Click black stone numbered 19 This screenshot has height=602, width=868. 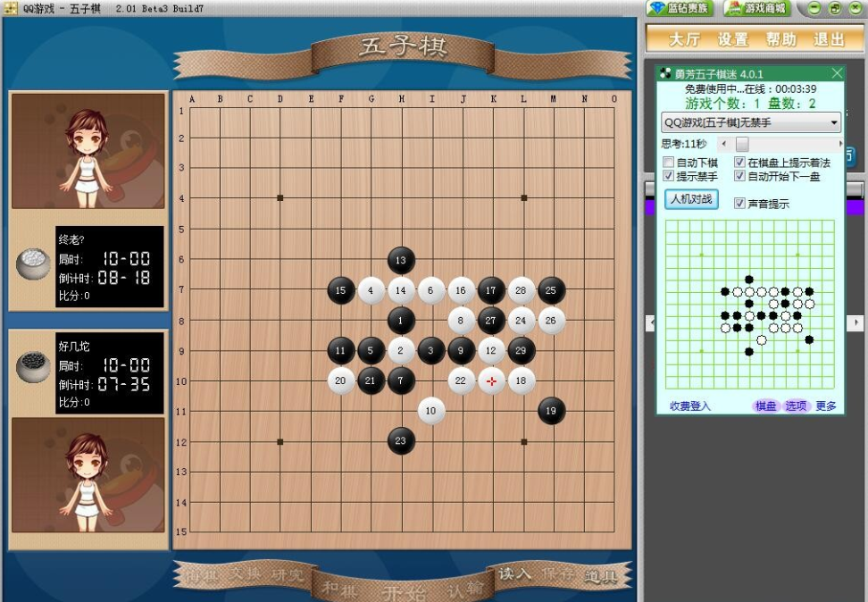[551, 411]
